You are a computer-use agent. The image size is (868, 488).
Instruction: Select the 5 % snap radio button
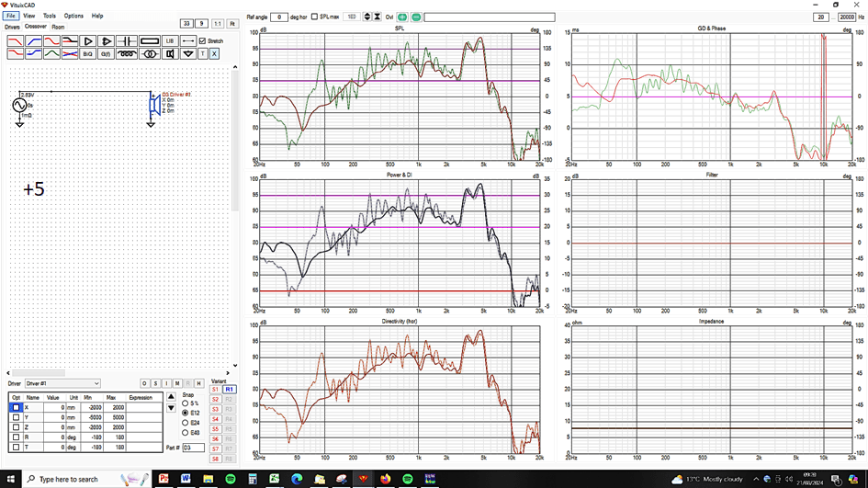coord(186,403)
